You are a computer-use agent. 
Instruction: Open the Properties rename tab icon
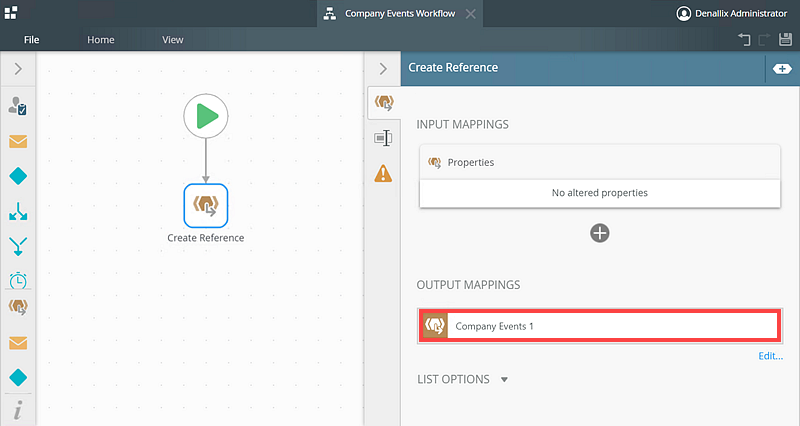tap(383, 138)
